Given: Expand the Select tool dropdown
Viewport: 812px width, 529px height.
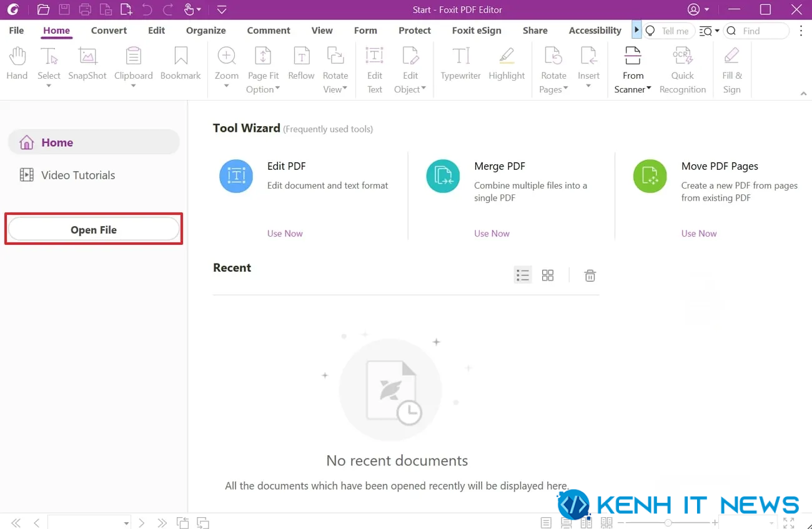Looking at the screenshot, I should pyautogui.click(x=49, y=86).
